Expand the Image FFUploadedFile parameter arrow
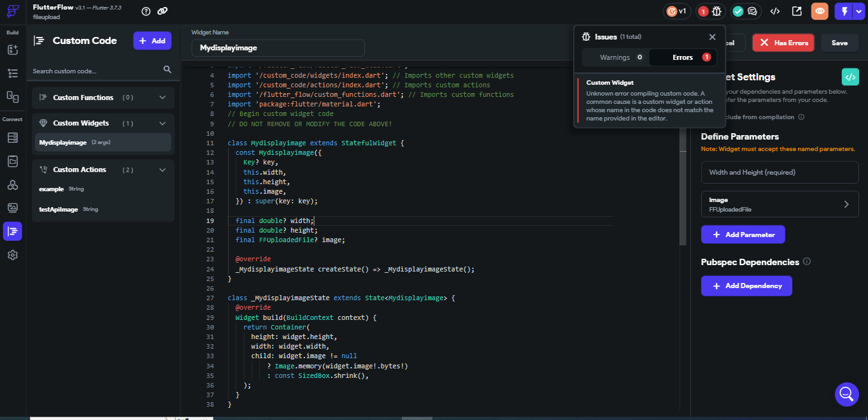The image size is (868, 420). click(846, 204)
